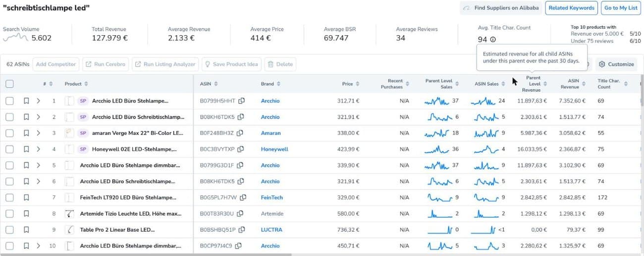This screenshot has height=256, width=644.
Task: Select checkbox for row 2
Action: 9,117
